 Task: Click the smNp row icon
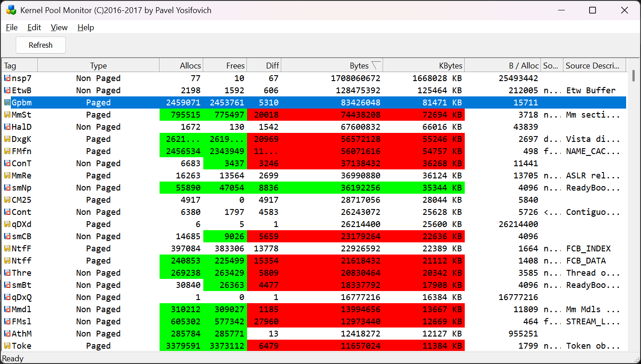7,188
